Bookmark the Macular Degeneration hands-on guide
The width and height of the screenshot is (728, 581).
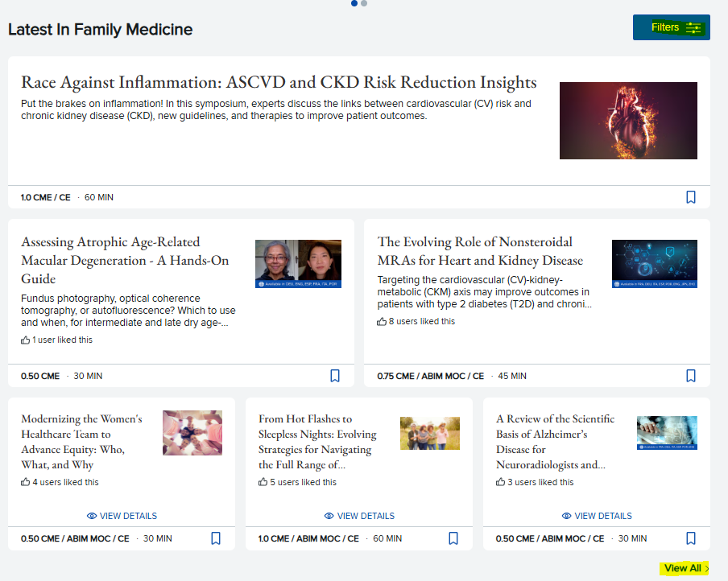(x=335, y=376)
